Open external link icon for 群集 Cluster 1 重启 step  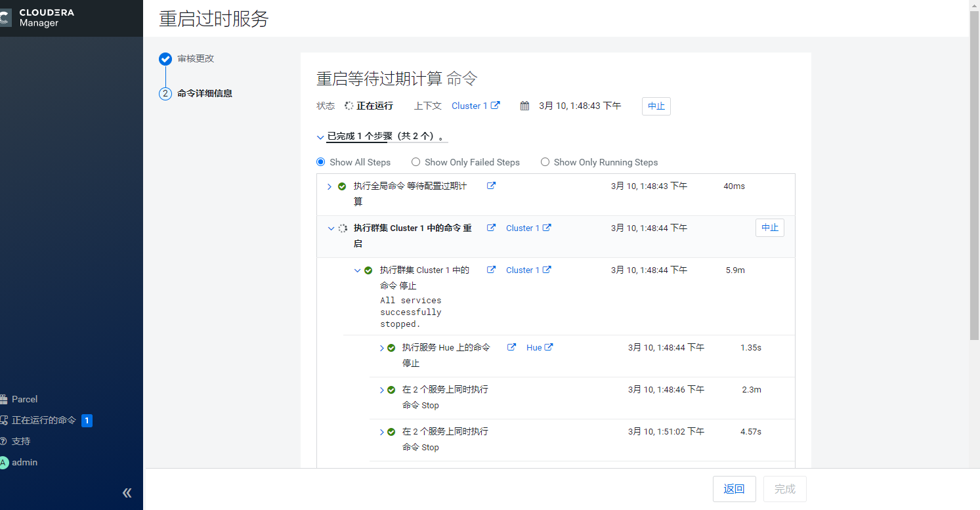coord(491,228)
